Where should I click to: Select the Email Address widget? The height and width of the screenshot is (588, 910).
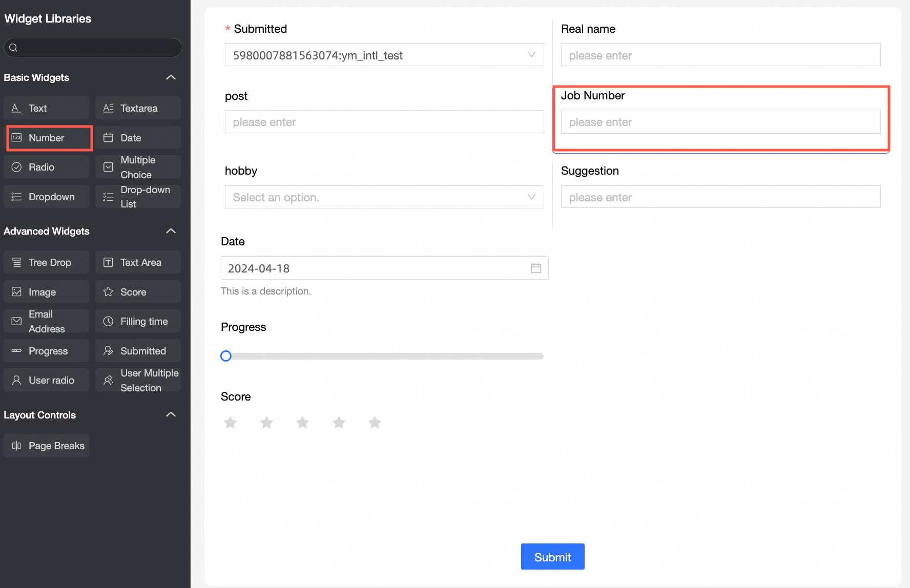point(46,321)
